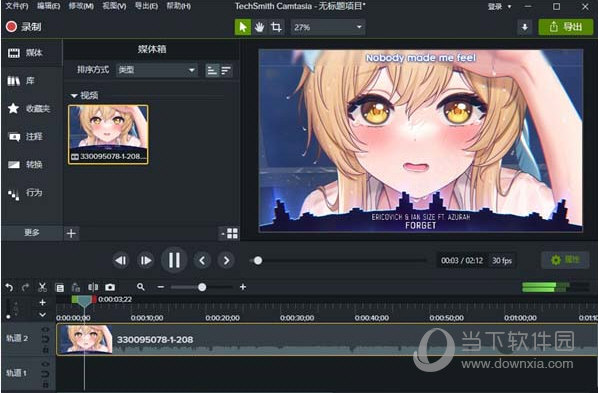Click the playback scrubber handle below the preview
Image resolution: width=598 pixels, height=393 pixels.
pyautogui.click(x=258, y=261)
